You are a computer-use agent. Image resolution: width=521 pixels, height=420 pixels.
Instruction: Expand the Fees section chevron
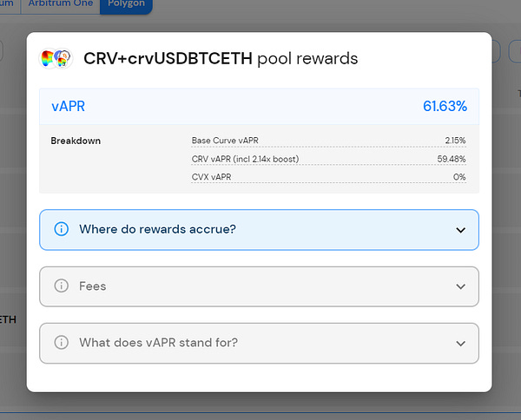(x=460, y=286)
